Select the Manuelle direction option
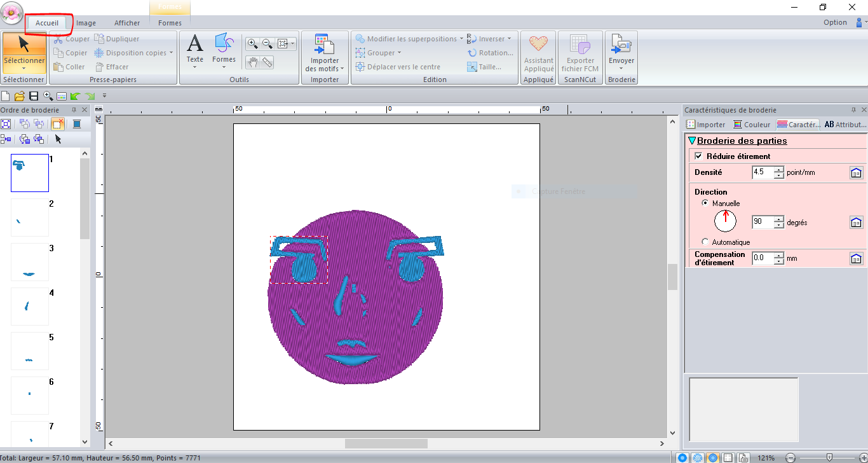 pos(705,204)
